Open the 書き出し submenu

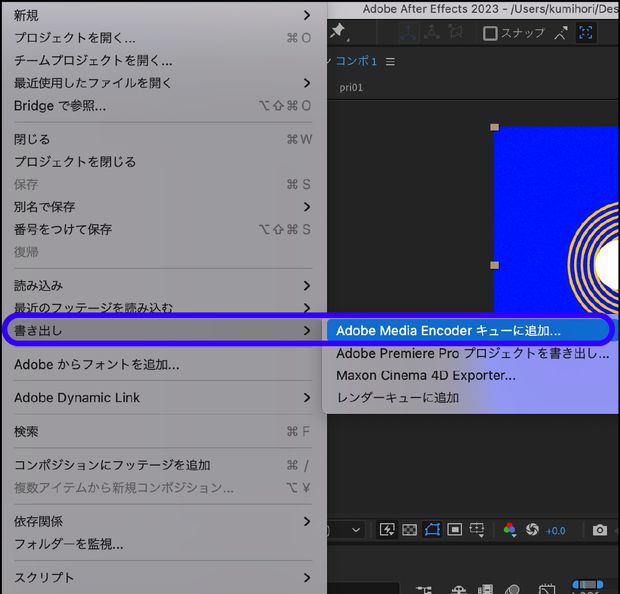click(163, 331)
